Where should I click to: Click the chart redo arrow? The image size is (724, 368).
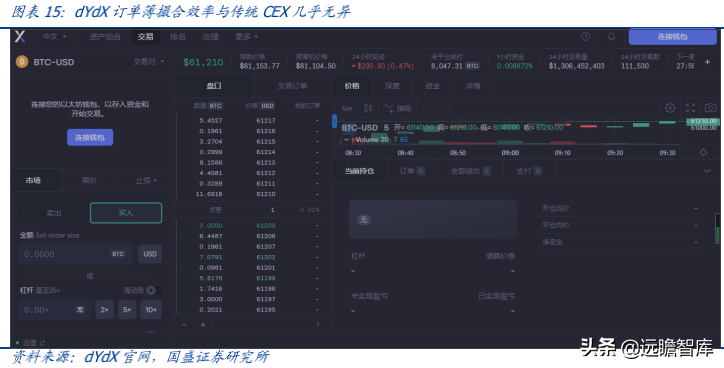coord(440,109)
